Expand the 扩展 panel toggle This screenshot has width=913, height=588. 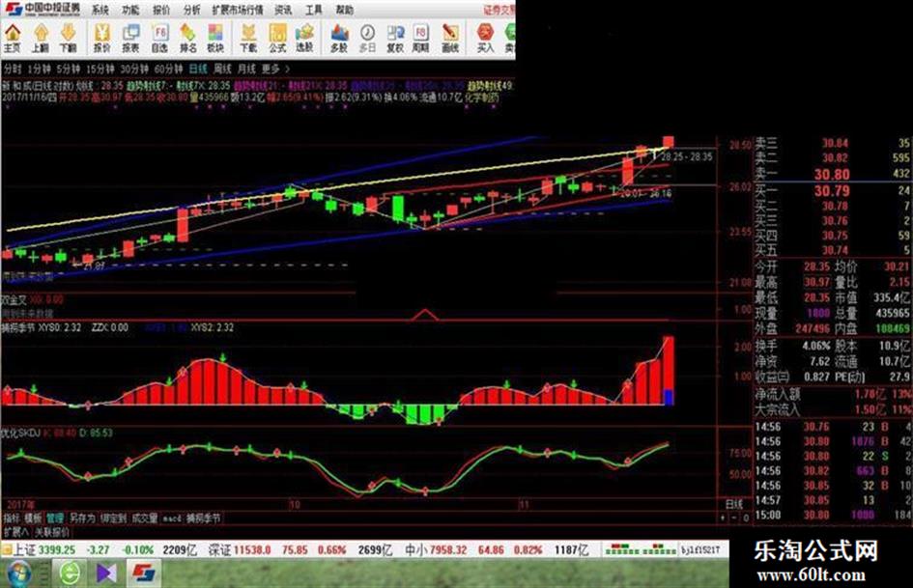click(16, 532)
